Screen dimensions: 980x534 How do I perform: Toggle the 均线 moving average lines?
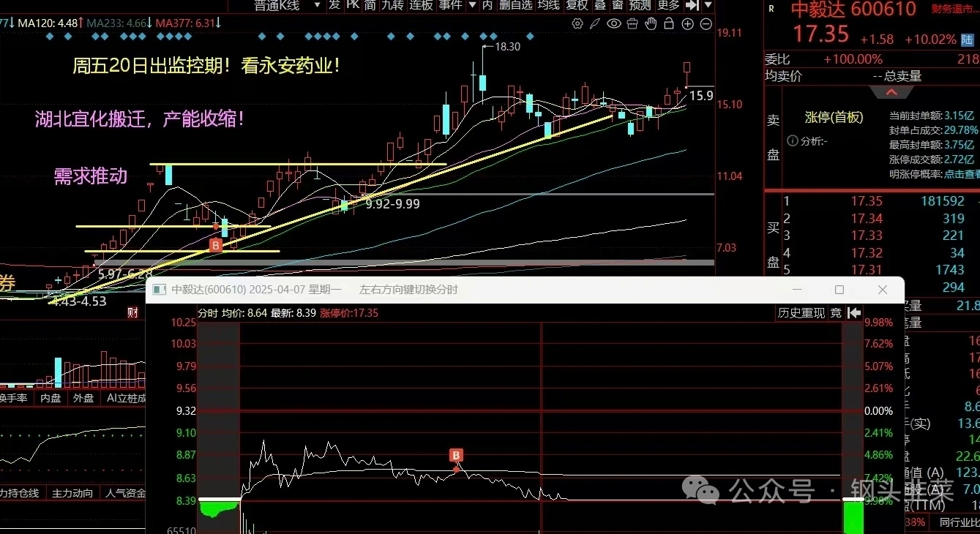point(549,5)
